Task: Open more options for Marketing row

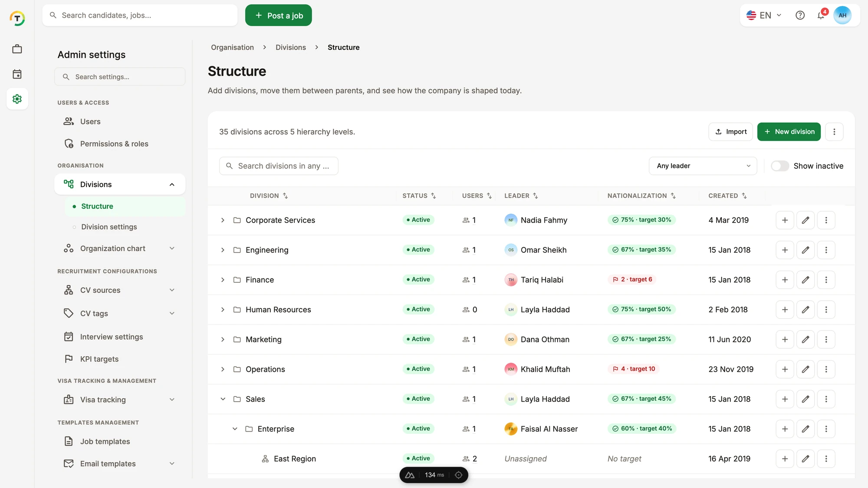Action: [826, 339]
